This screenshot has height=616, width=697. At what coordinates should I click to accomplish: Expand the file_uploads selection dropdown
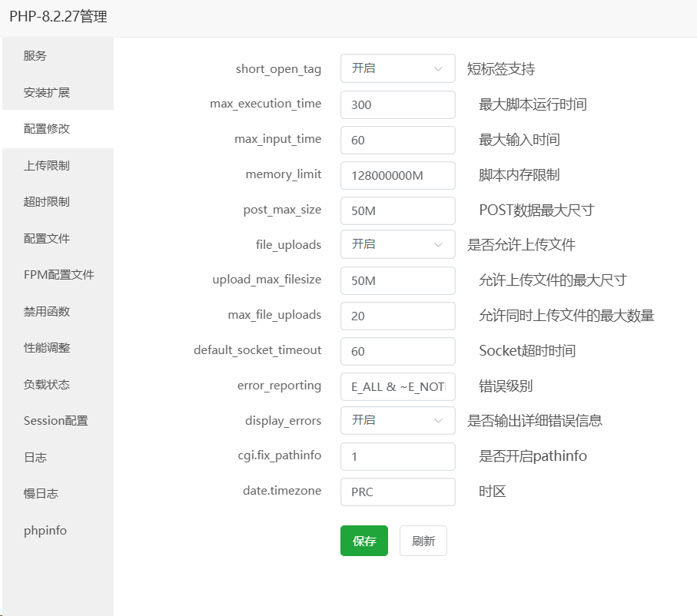[397, 244]
